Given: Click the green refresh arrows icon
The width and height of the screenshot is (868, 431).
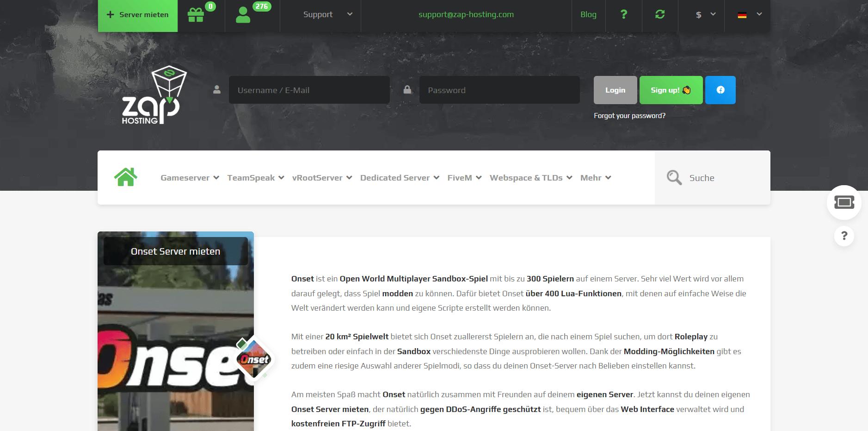Looking at the screenshot, I should 660,14.
